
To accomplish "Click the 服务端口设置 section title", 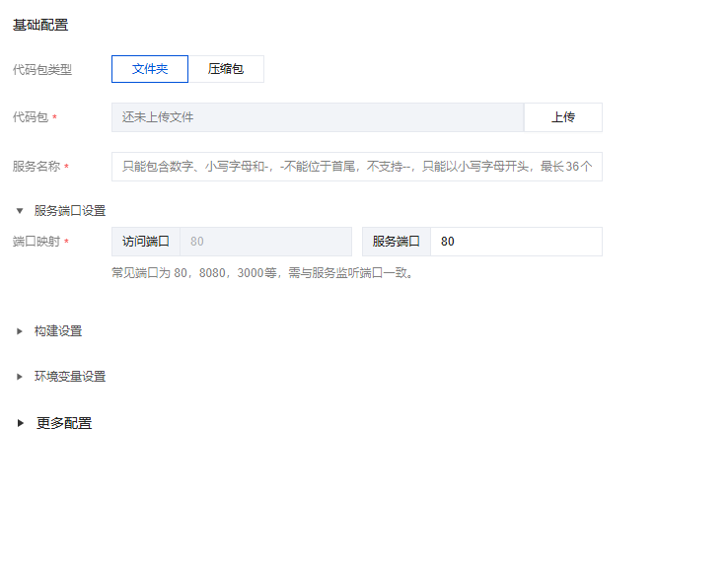I will 70,210.
